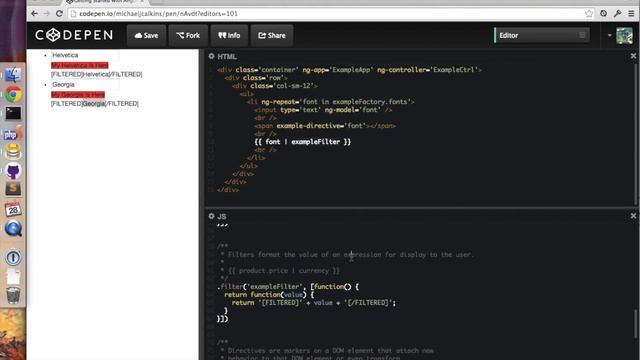Open the database app in the dock
640x360 pixels.
[13, 152]
